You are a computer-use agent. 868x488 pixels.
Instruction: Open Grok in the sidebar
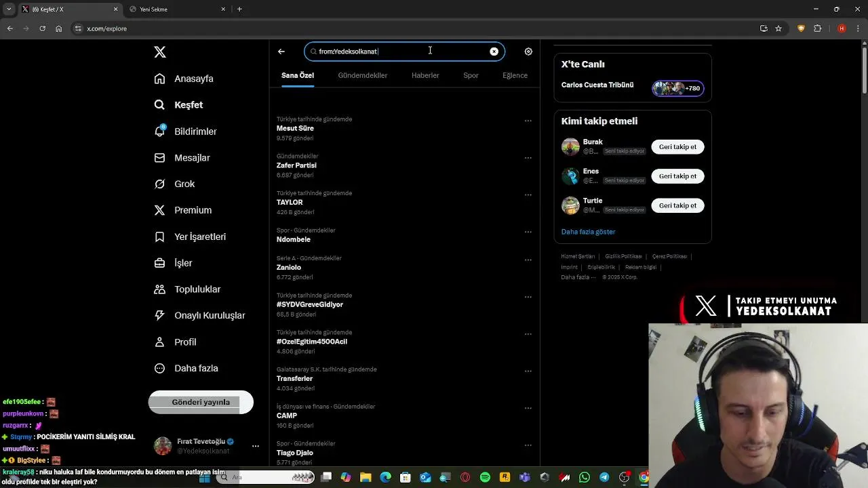click(x=174, y=184)
